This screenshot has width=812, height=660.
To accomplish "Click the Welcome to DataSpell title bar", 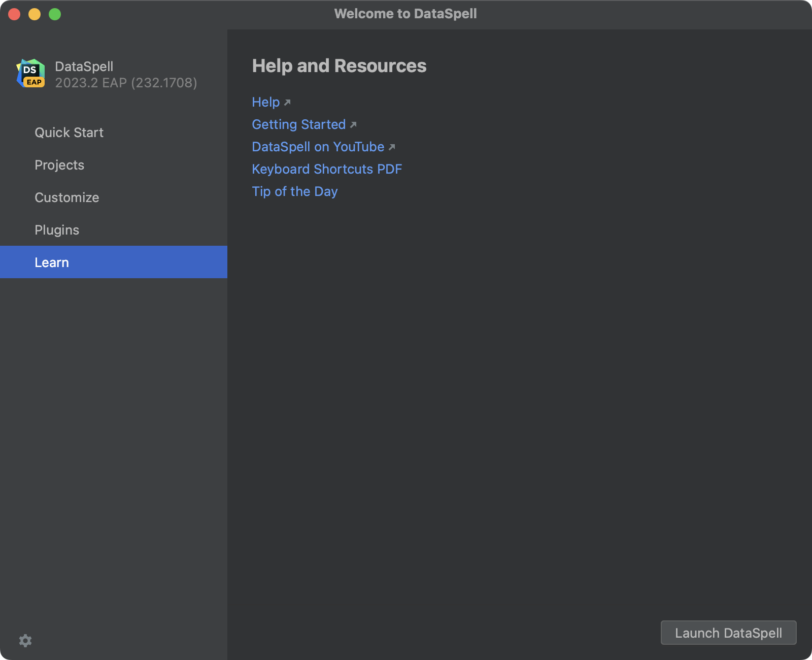I will (x=406, y=14).
